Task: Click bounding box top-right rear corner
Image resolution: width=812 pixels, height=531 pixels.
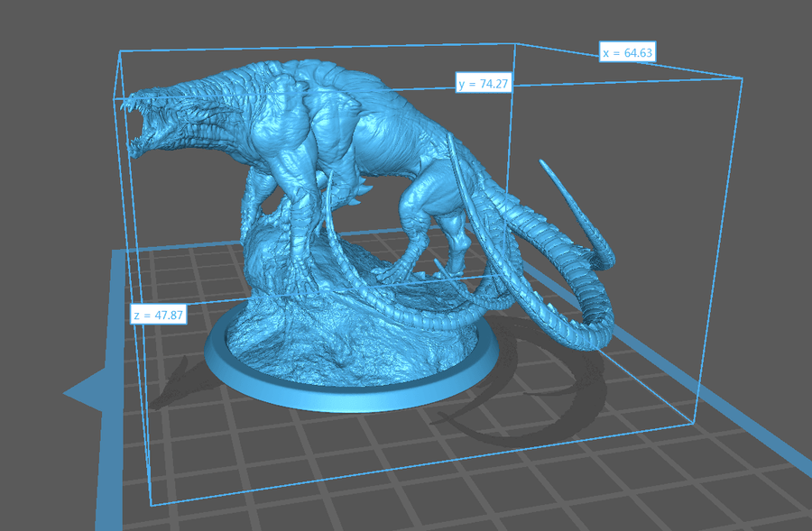Action: pos(742,79)
